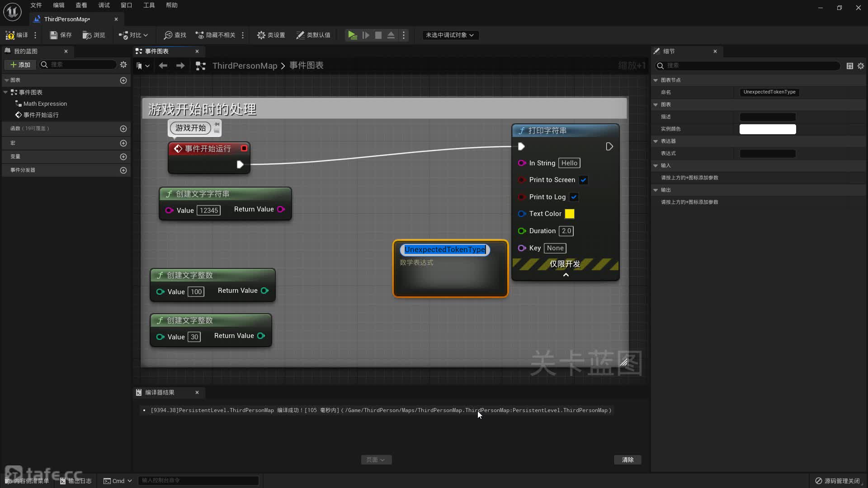Click the Eject toolbar button
The image size is (868, 488).
391,35
